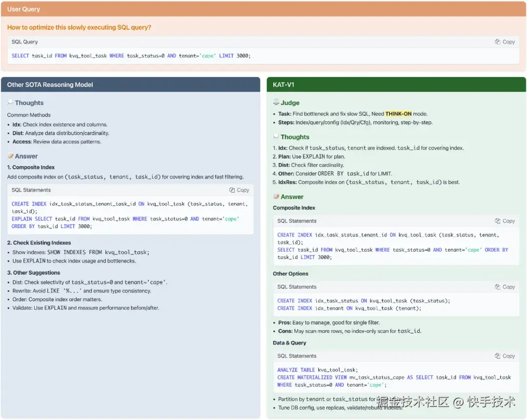Click thought bubble icon beside KAT-V1 Thoughts
This screenshot has height=420, width=527.
pyautogui.click(x=276, y=137)
